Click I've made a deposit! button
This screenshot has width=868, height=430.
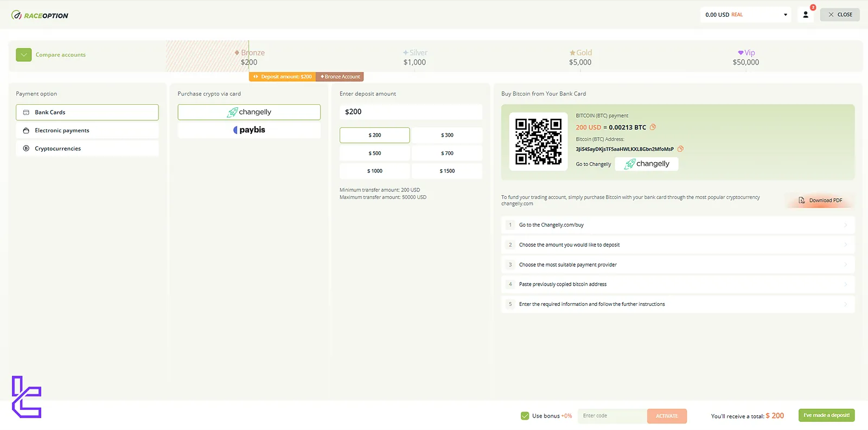coord(827,415)
